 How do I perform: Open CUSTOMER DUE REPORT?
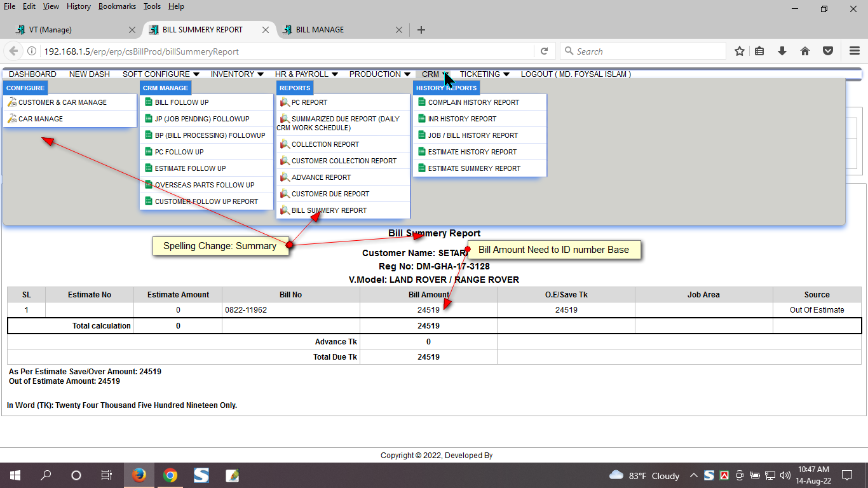coord(343,194)
